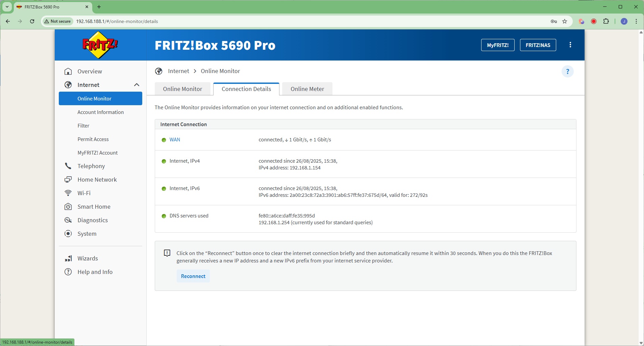This screenshot has height=346, width=644.
Task: Click the Internet globe icon in sidebar
Action: click(68, 85)
